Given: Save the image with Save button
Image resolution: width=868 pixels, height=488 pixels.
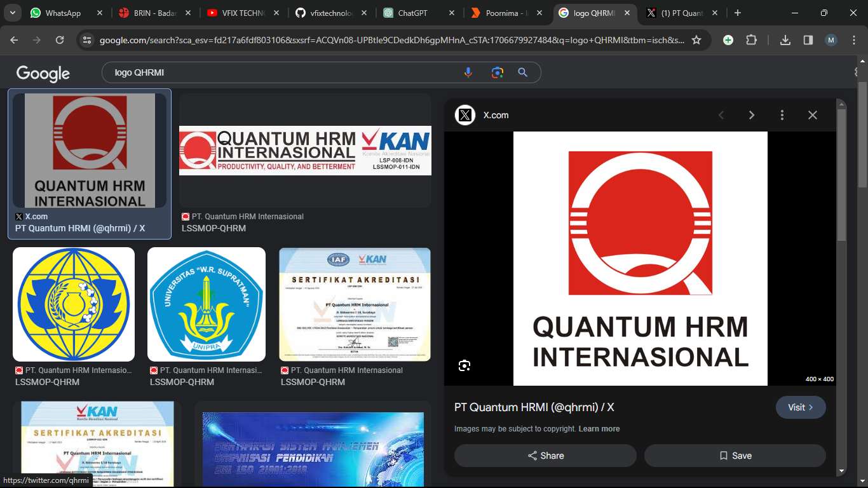Looking at the screenshot, I should 735,456.
